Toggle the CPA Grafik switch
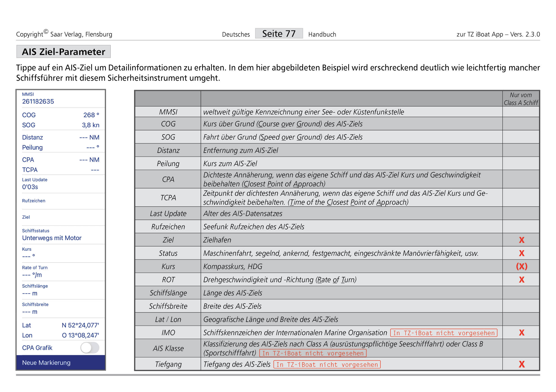 tap(90, 348)
